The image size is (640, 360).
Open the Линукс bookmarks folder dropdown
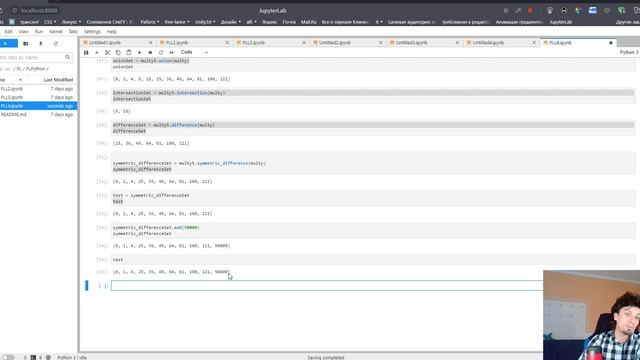(71, 22)
